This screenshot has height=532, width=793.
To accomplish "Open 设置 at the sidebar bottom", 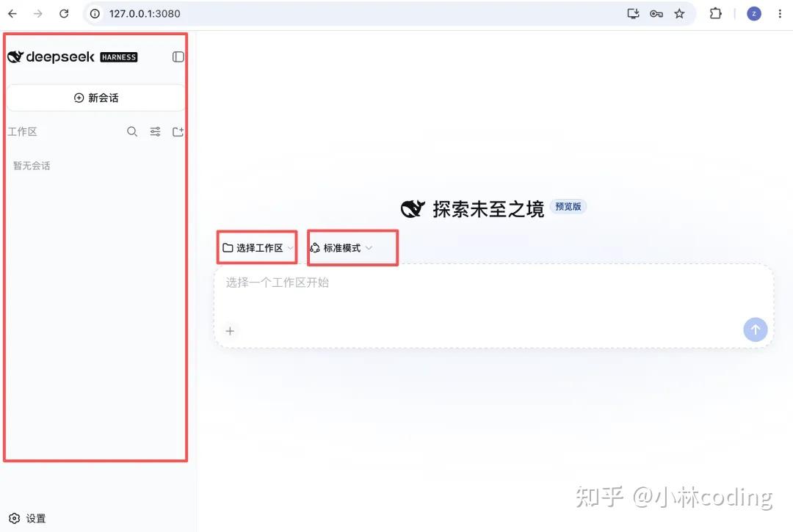I will coord(28,518).
